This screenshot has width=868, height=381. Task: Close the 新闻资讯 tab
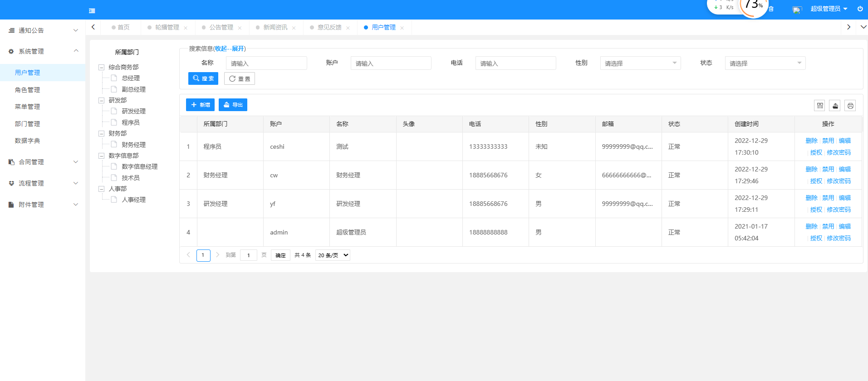pos(294,28)
